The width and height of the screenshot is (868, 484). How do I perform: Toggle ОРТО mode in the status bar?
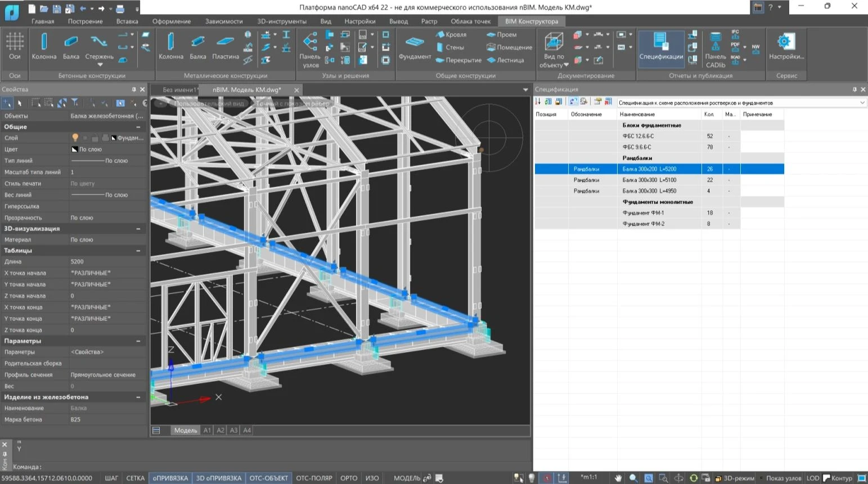(349, 478)
